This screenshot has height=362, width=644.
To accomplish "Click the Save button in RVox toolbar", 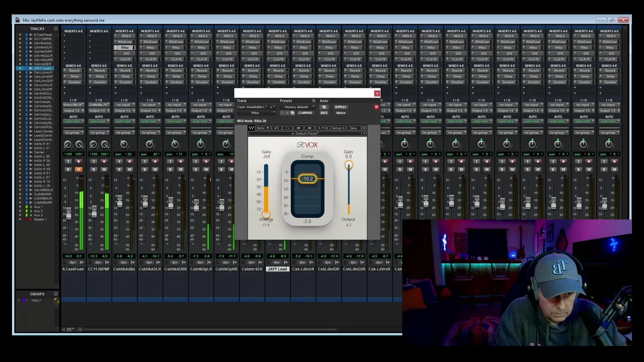I will pos(353,128).
